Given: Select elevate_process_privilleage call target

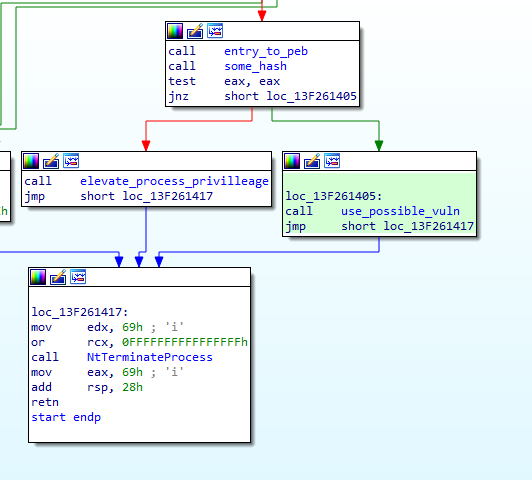Looking at the screenshot, I should (174, 181).
